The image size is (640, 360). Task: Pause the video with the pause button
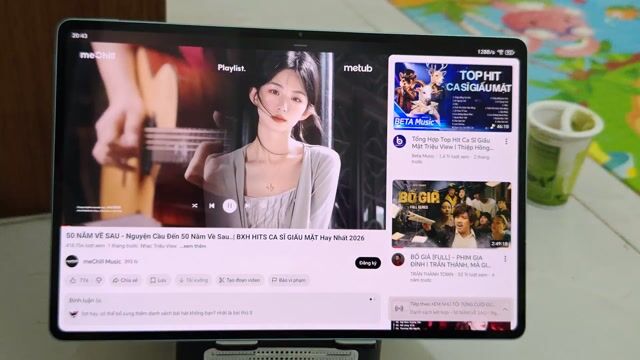coord(230,206)
